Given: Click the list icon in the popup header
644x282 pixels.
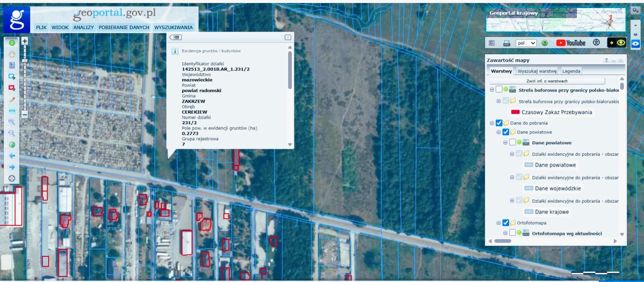Looking at the screenshot, I should 176,37.
